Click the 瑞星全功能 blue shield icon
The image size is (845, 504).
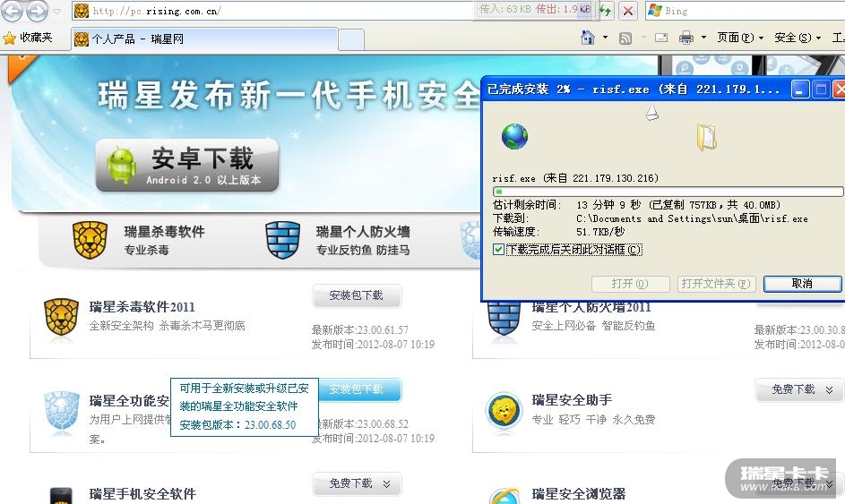point(62,412)
